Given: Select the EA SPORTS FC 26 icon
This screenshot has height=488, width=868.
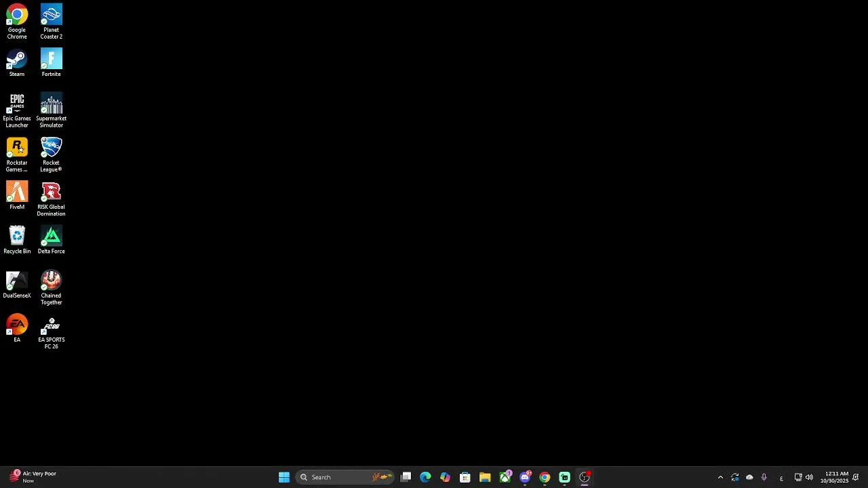Looking at the screenshot, I should [x=51, y=332].
